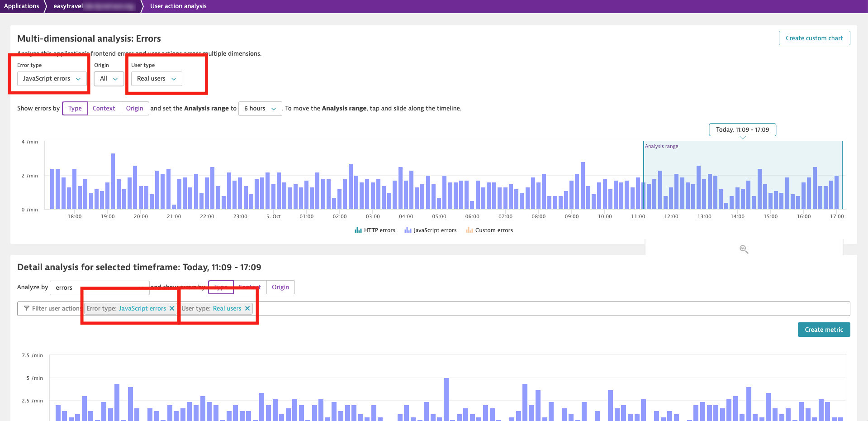Image resolution: width=868 pixels, height=421 pixels.
Task: Click the Analysis range left handle
Action: click(x=644, y=175)
